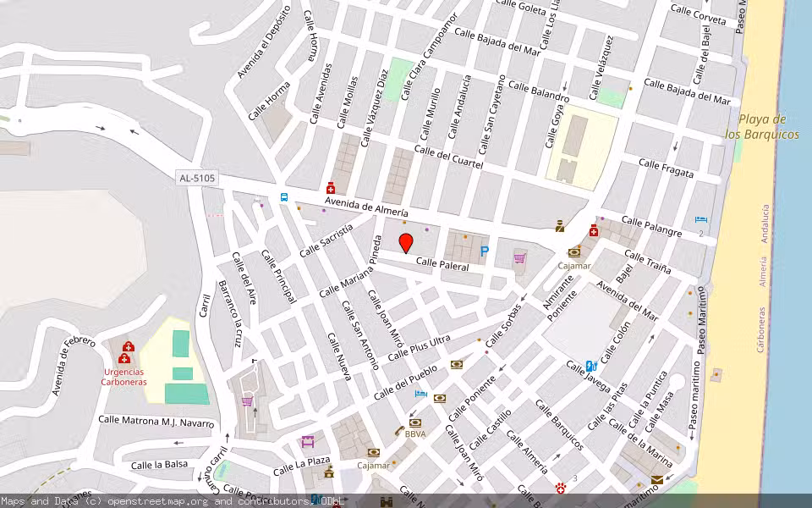812x508 pixels.
Task: Click the blue parking P icon
Action: (484, 252)
